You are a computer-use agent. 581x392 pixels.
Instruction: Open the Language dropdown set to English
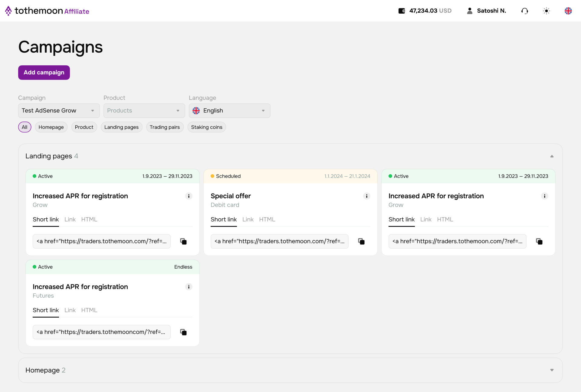[x=230, y=111]
